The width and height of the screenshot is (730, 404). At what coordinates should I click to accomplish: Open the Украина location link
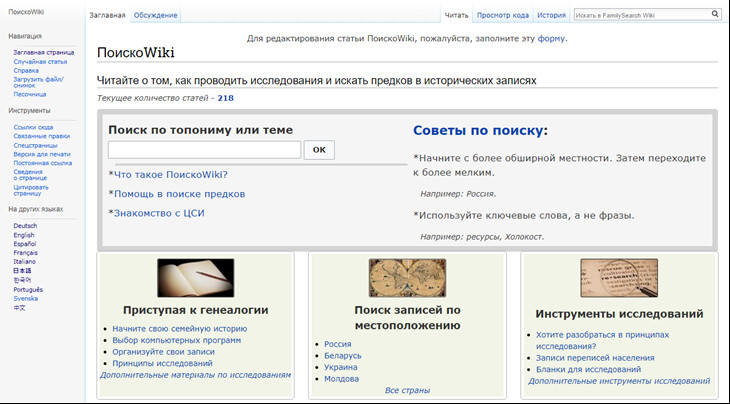[x=341, y=367]
